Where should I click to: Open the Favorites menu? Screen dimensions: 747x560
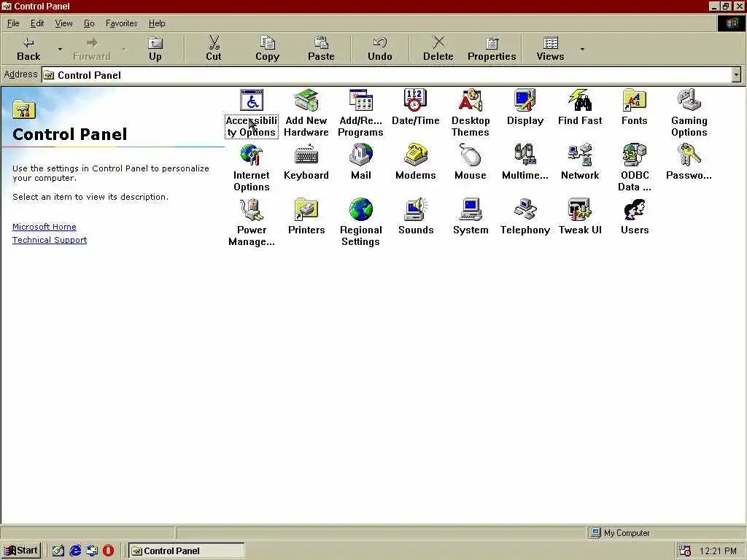pos(122,23)
